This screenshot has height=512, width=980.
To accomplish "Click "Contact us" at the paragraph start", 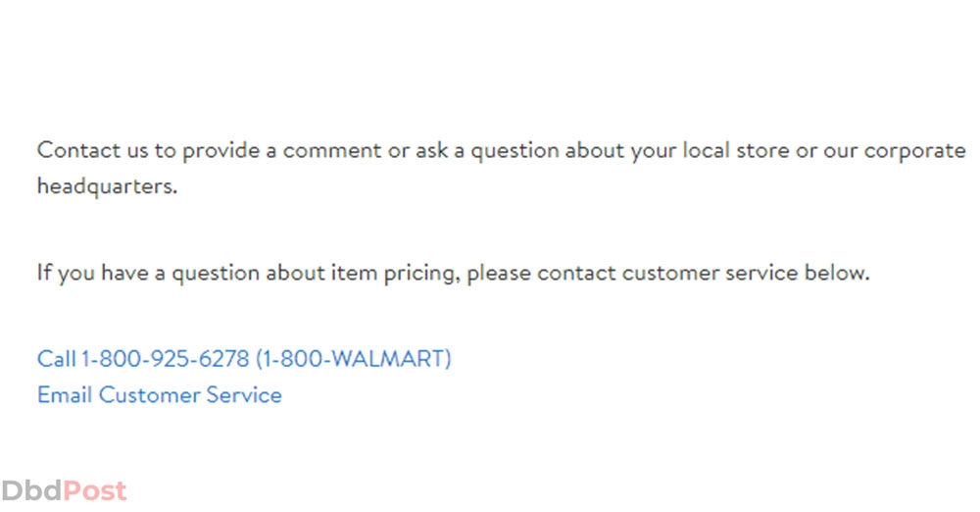I will click(x=92, y=150).
